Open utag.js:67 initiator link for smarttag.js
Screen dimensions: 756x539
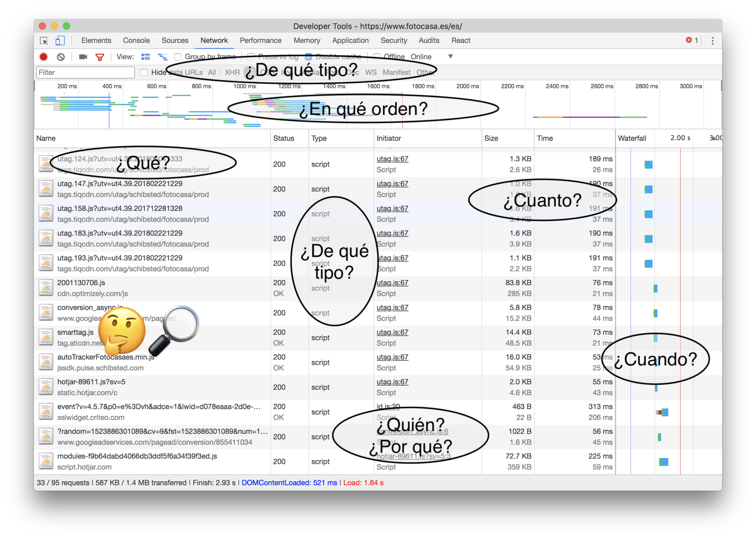[392, 332]
